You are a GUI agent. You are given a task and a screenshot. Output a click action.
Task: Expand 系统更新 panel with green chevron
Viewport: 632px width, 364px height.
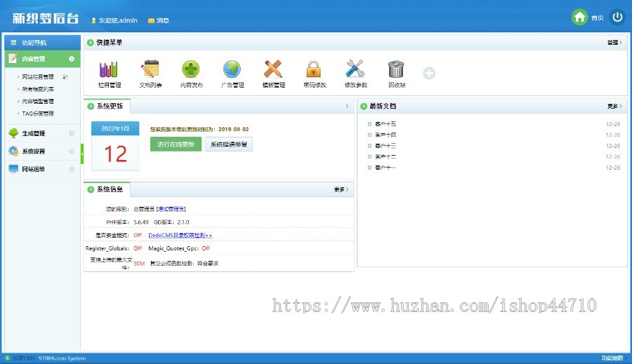coord(347,106)
